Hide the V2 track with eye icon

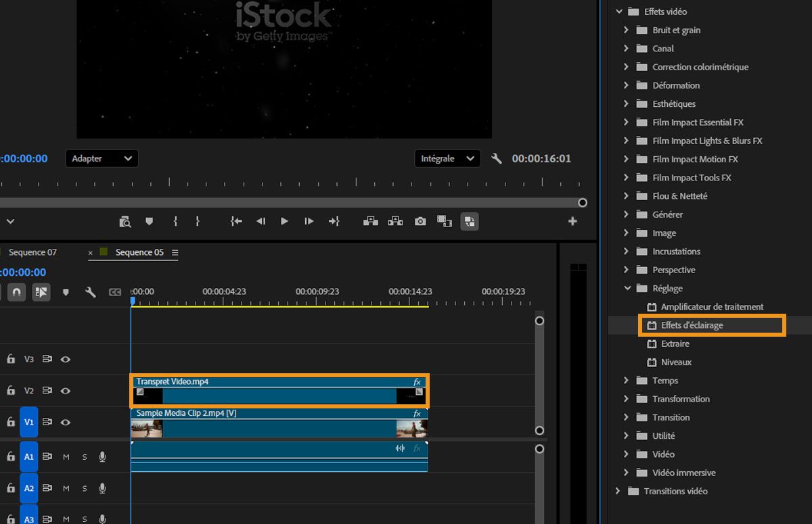point(66,391)
